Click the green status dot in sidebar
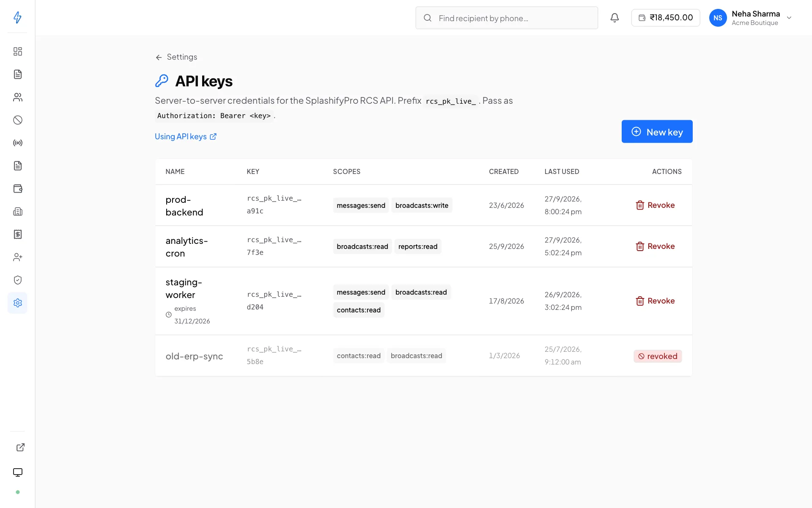Image resolution: width=812 pixels, height=508 pixels. click(x=17, y=492)
